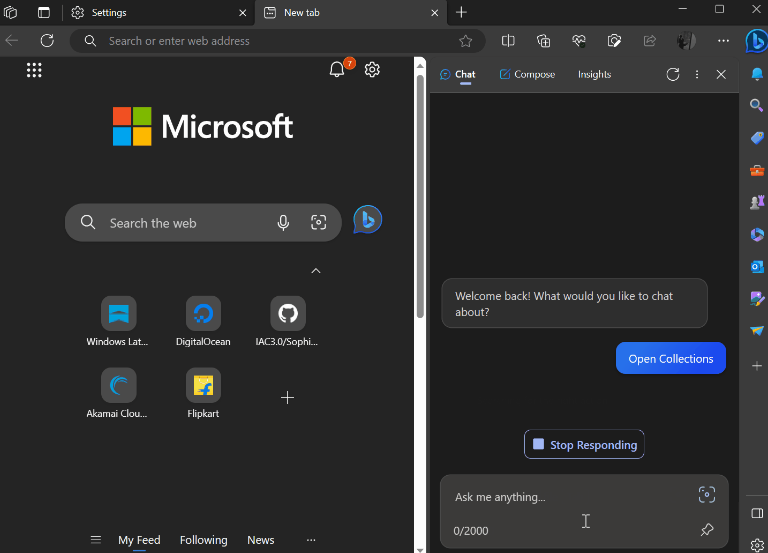Close the New tab tab

(434, 13)
